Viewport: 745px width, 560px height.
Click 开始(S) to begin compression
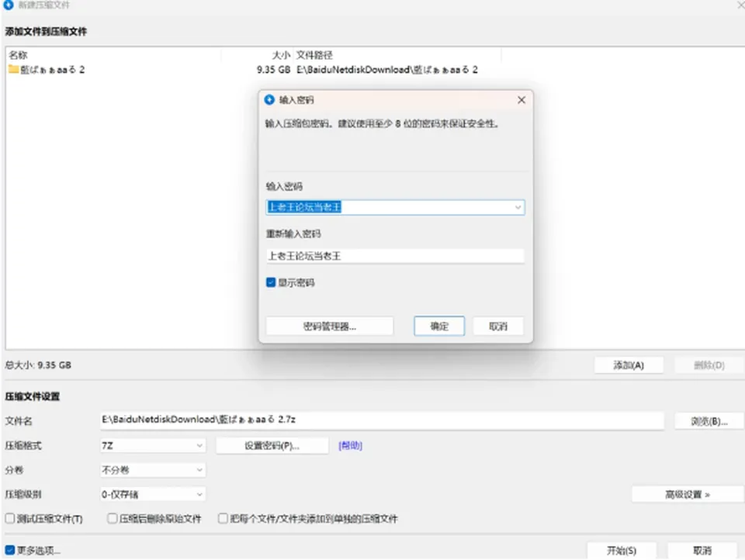pyautogui.click(x=622, y=551)
